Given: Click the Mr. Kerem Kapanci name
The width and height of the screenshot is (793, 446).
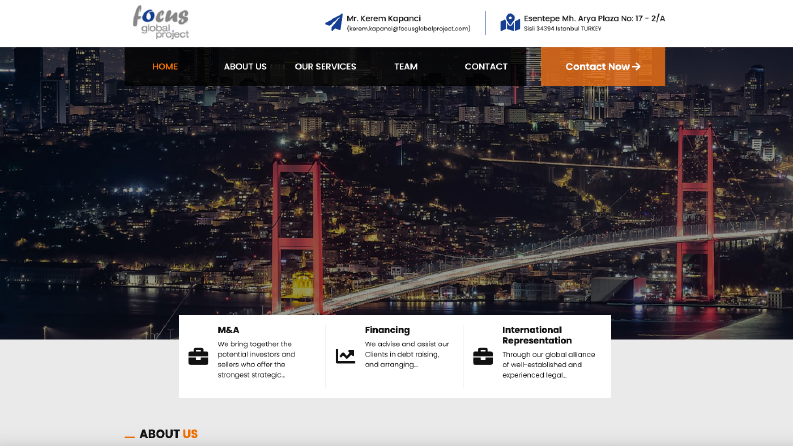Looking at the screenshot, I should [383, 18].
